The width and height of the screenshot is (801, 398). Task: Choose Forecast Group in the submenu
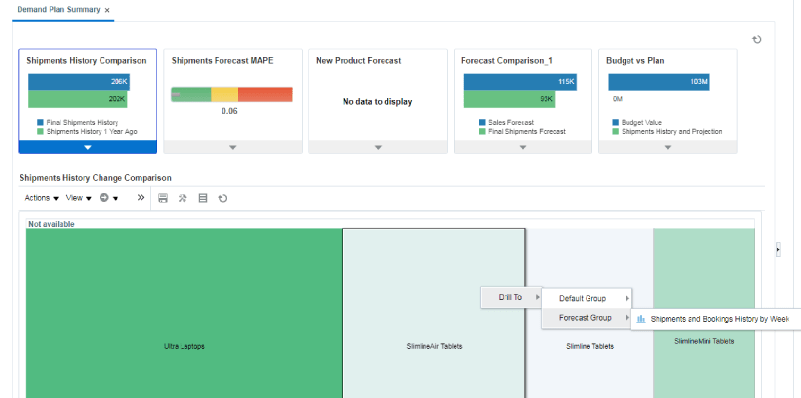[x=586, y=318]
